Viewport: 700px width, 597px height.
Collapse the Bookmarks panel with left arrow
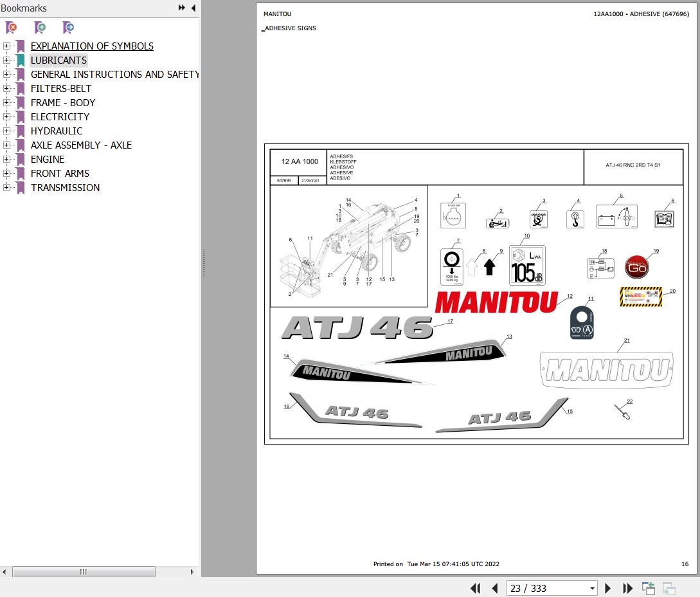pyautogui.click(x=193, y=8)
